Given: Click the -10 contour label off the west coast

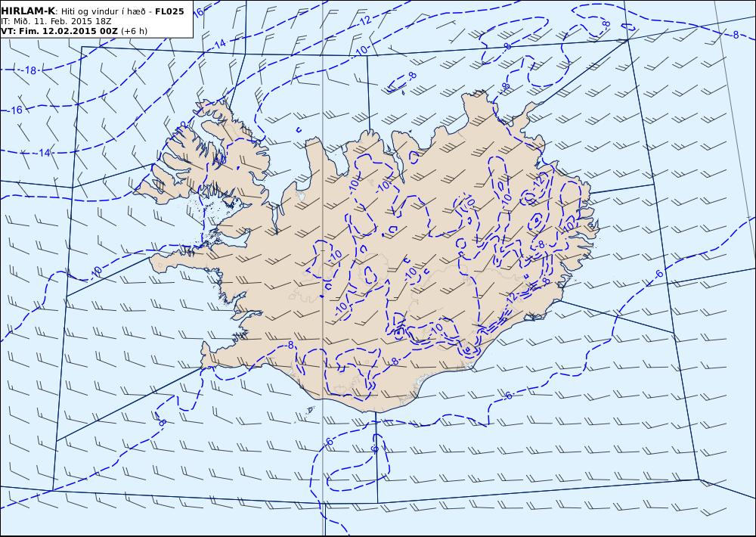Looking at the screenshot, I should 97,272.
